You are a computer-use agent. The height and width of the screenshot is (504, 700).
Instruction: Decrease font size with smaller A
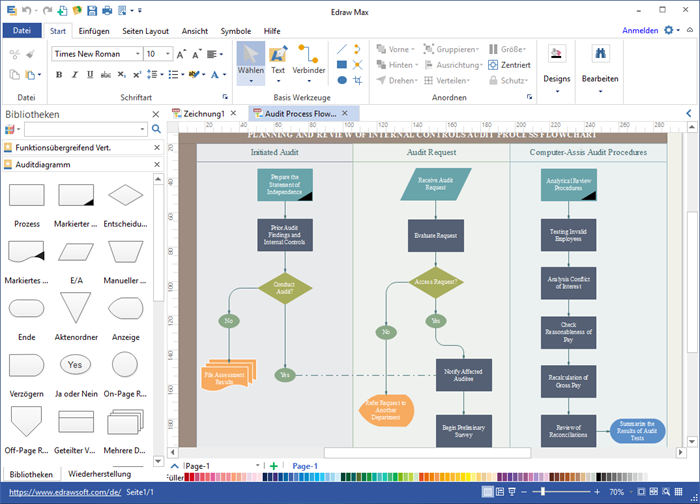pyautogui.click(x=196, y=54)
